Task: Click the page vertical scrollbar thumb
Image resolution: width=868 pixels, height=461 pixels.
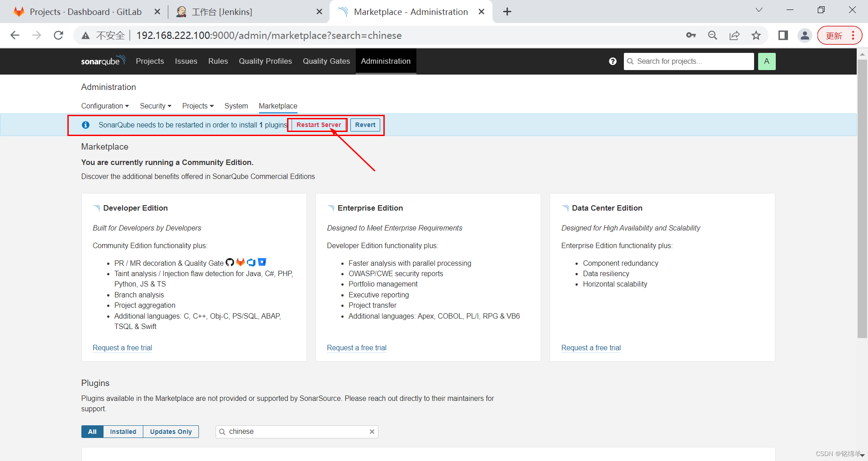Action: (x=862, y=199)
